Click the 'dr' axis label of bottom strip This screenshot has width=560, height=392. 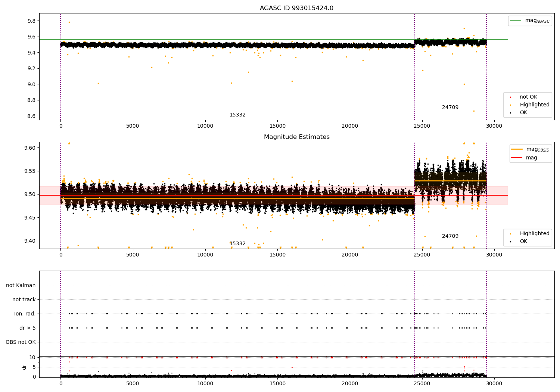[24, 367]
